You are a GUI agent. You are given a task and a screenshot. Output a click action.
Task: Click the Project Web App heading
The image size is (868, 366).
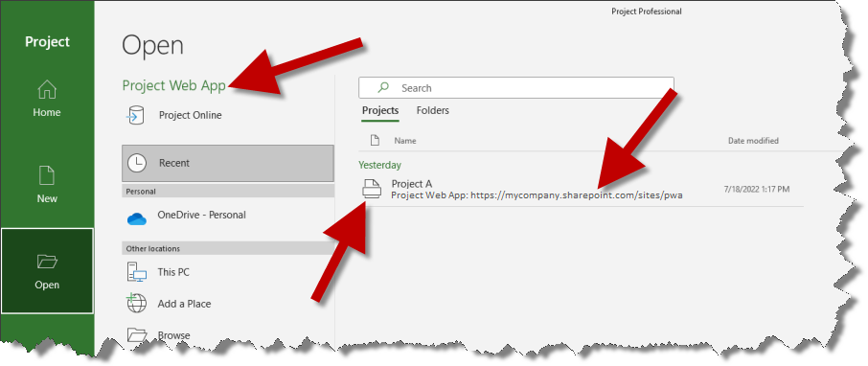173,85
